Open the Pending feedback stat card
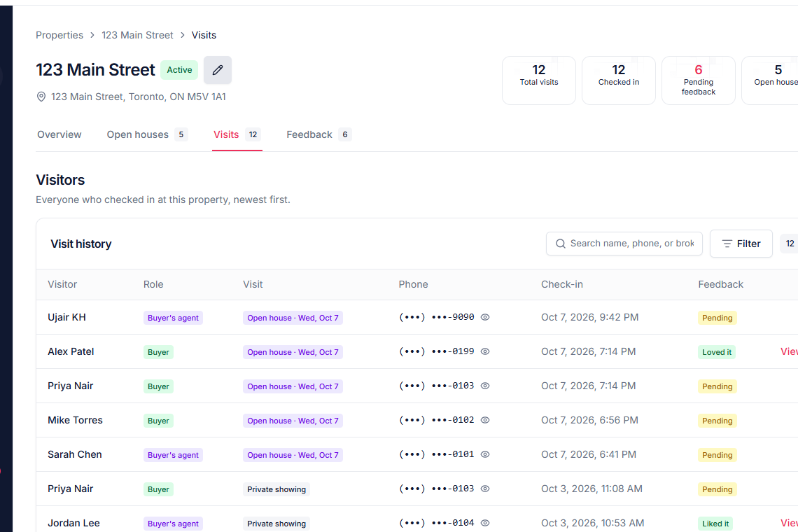Viewport: 798px width, 532px height. click(699, 80)
